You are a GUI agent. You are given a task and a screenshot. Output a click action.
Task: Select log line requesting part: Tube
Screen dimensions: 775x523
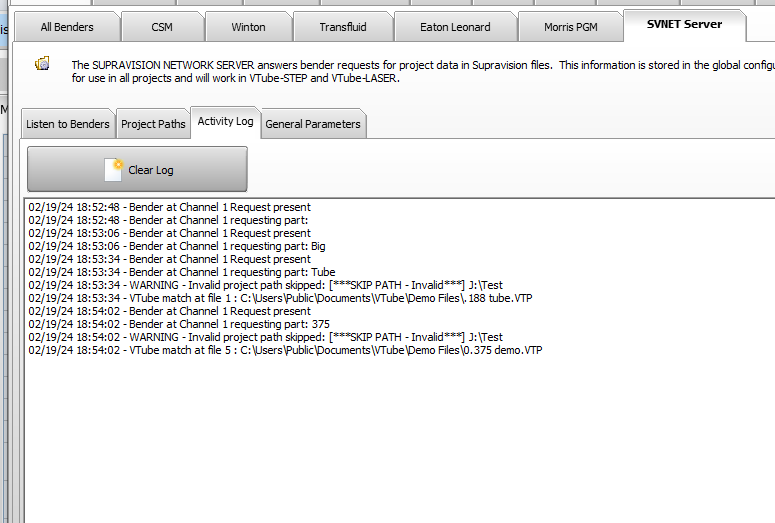181,272
